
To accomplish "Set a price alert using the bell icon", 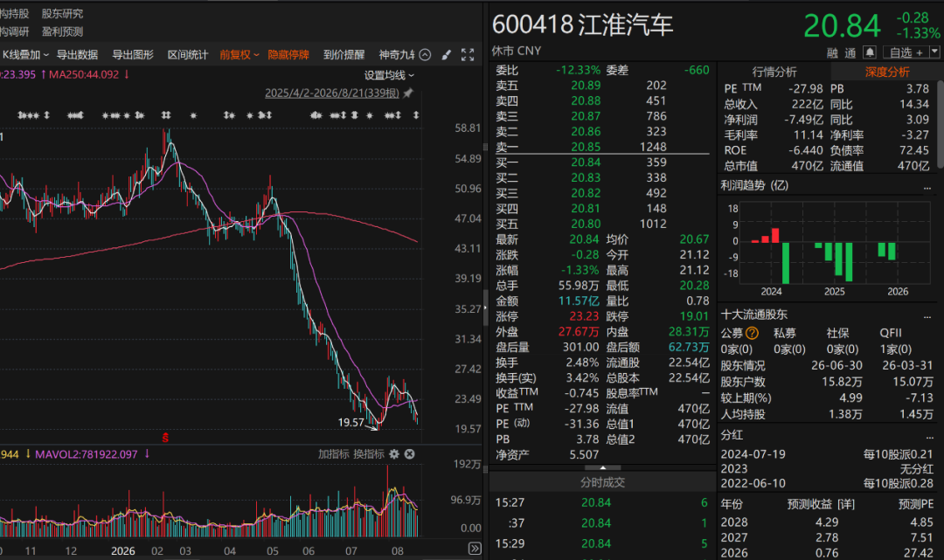I will [870, 52].
